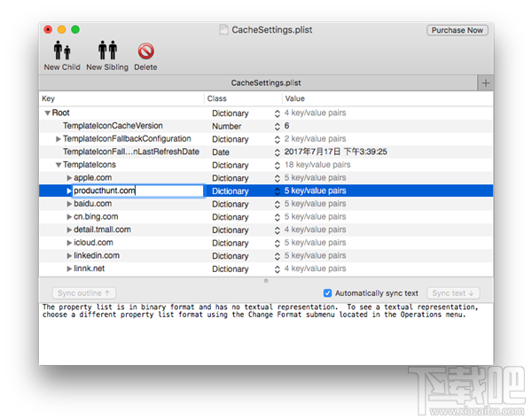Click the Sync outline button
This screenshot has width=532, height=420.
coord(84,292)
